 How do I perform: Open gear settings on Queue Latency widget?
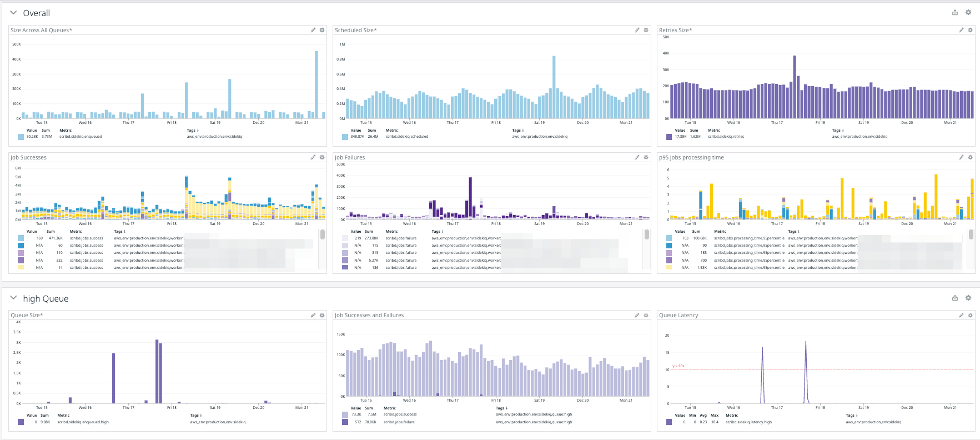tap(971, 315)
